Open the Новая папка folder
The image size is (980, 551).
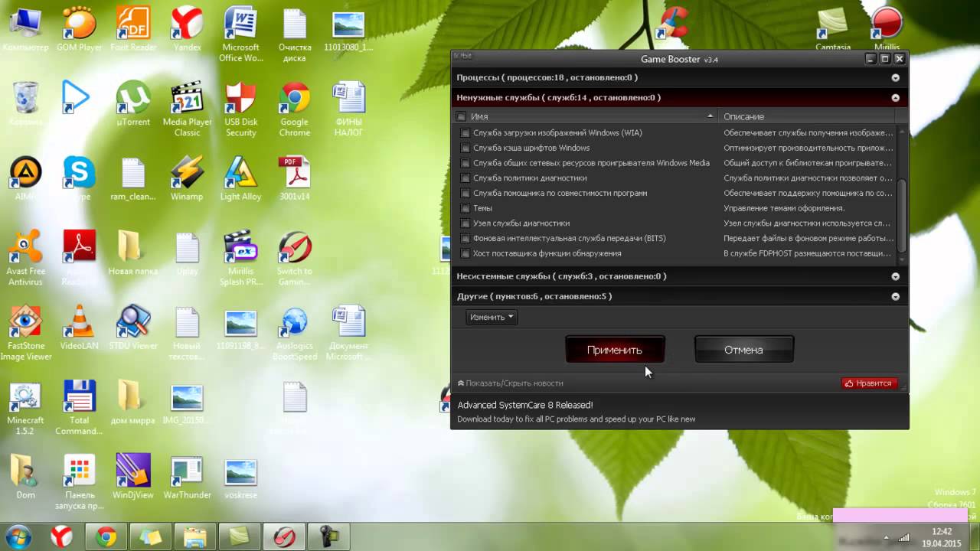[133, 253]
